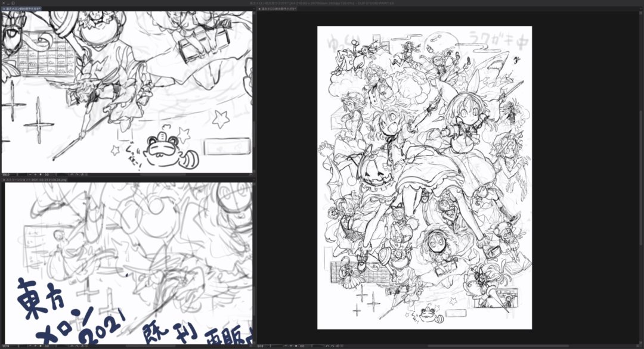
Task: Click the right pane zoom value field
Action: point(261,345)
